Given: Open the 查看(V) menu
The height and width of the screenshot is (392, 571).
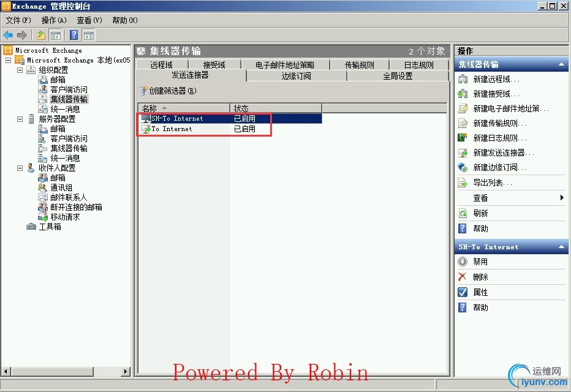Looking at the screenshot, I should pos(89,20).
